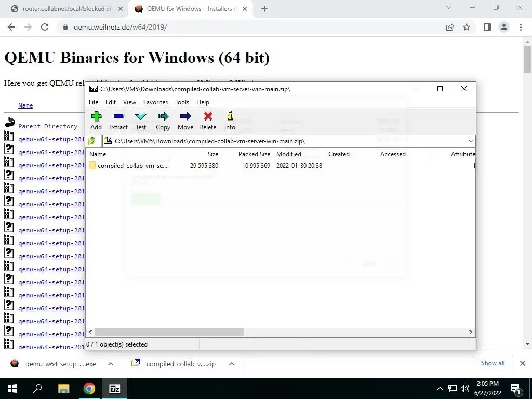Open Chrome three-dot menu
Screen dimensions: 532x399
point(521,27)
